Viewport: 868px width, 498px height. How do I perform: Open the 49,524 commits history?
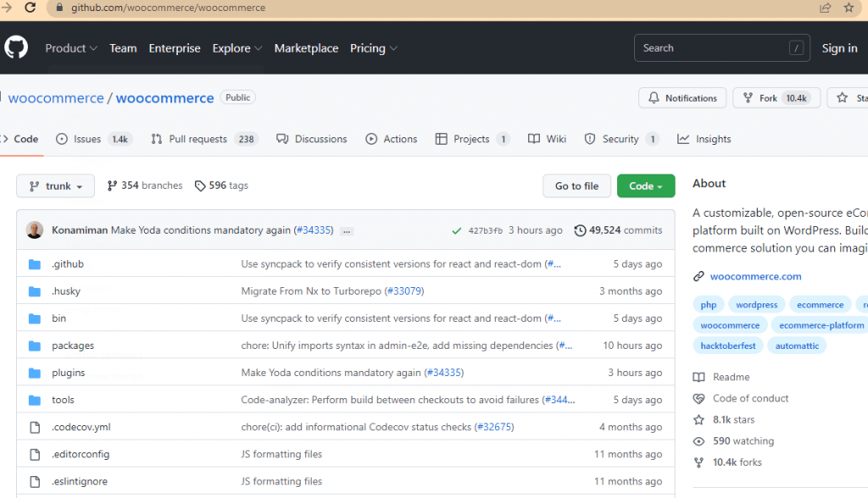(x=618, y=230)
